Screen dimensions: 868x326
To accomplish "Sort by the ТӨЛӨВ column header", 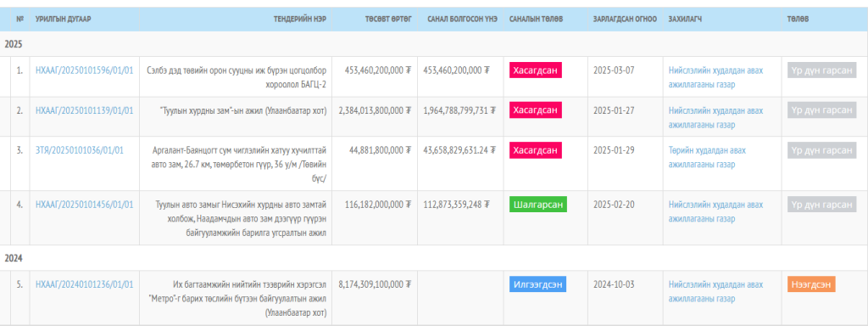I will [798, 20].
